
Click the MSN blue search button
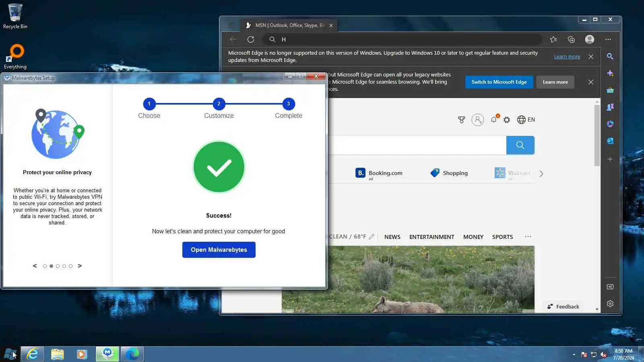pyautogui.click(x=520, y=145)
